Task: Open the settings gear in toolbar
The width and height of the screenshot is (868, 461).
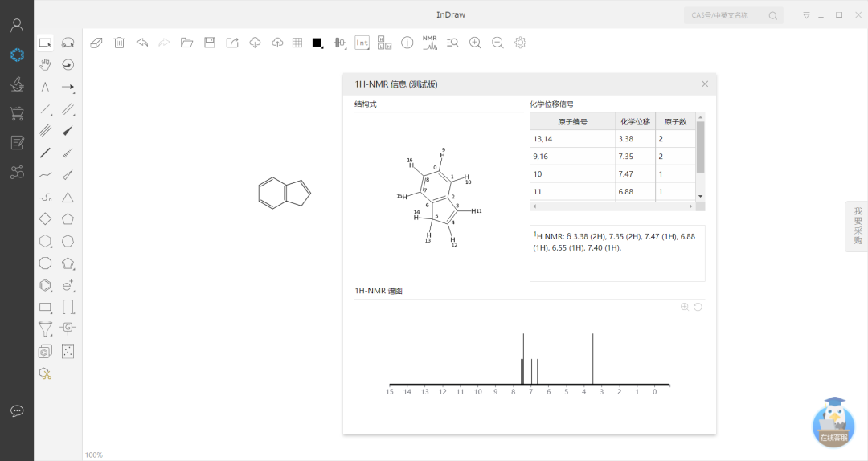Action: (520, 43)
